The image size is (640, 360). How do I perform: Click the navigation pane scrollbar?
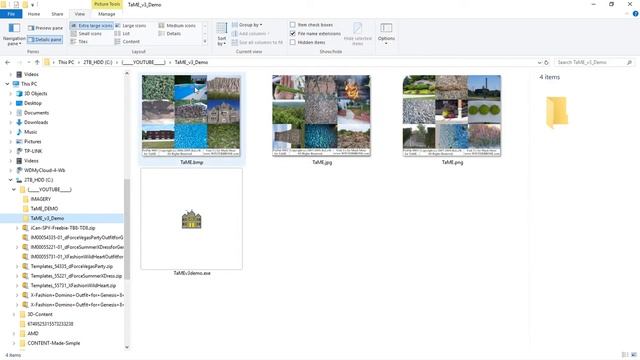(x=127, y=229)
